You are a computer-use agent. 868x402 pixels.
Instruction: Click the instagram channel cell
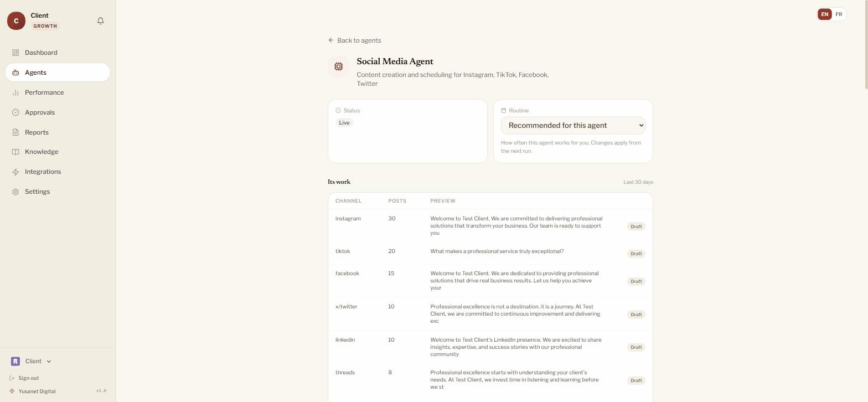pos(348,219)
